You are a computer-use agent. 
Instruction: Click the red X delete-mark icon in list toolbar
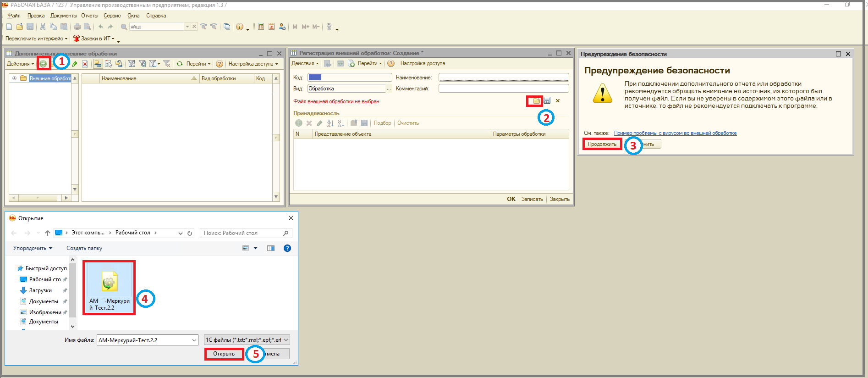85,64
